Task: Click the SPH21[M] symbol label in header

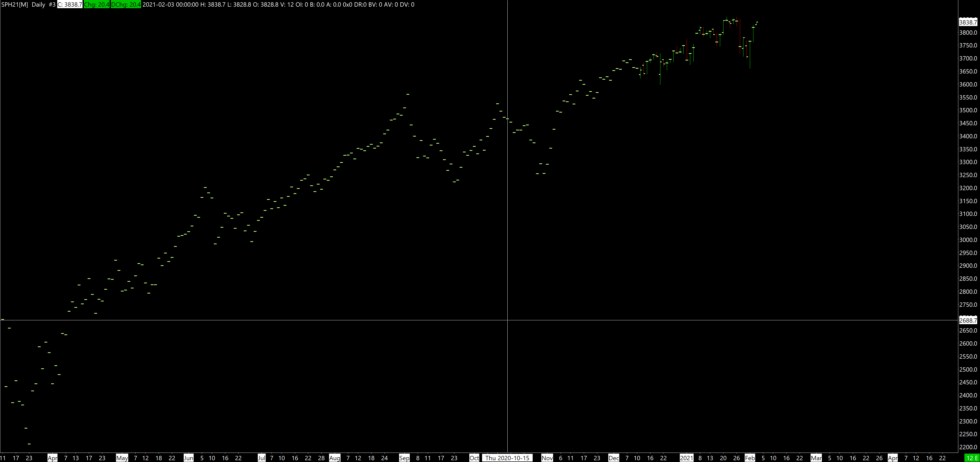Action: 15,5
